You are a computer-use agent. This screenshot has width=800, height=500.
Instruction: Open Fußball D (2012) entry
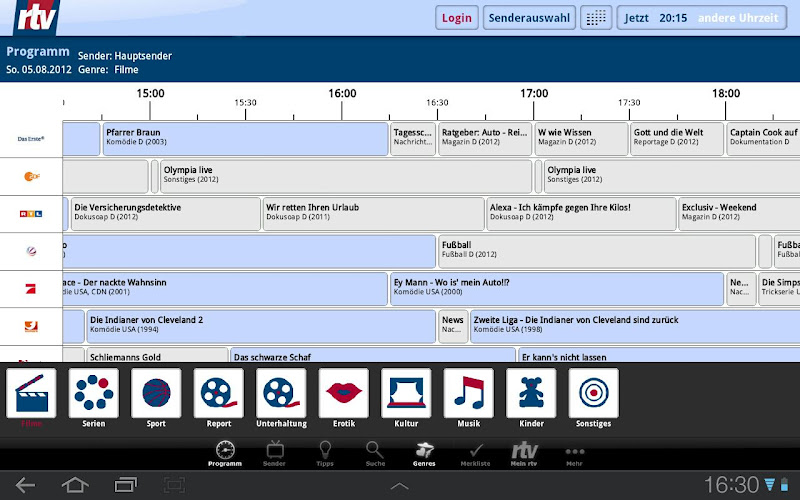click(597, 251)
